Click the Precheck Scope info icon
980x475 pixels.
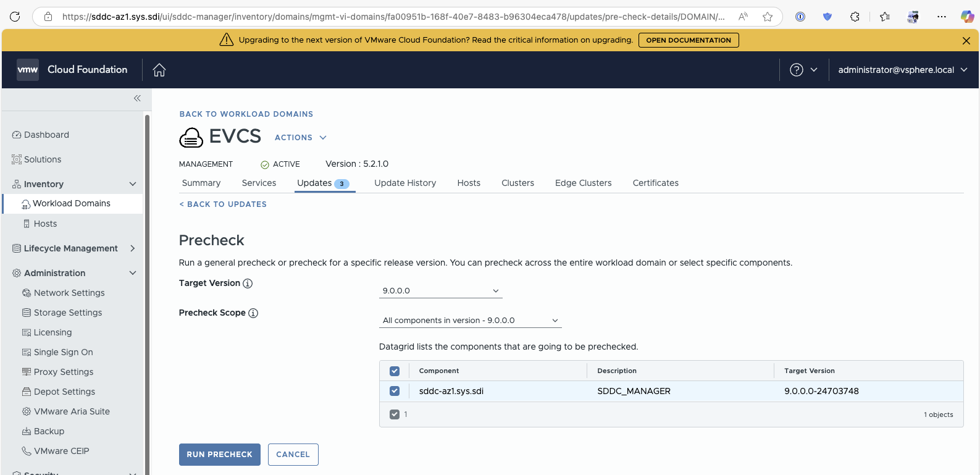(253, 313)
